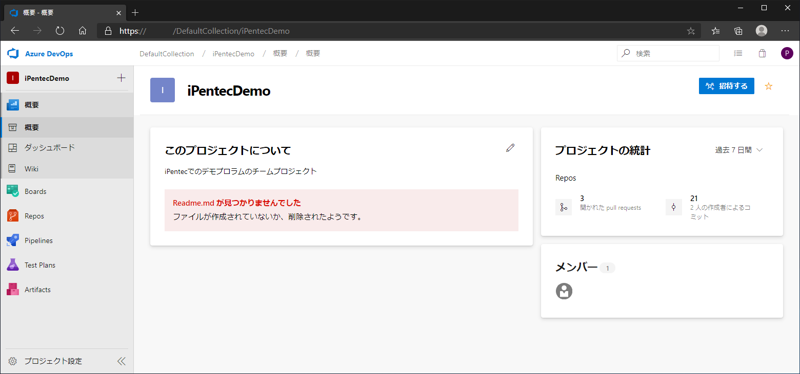Click the iPentecDemo project avatar tile
This screenshot has height=374, width=800.
[x=162, y=90]
